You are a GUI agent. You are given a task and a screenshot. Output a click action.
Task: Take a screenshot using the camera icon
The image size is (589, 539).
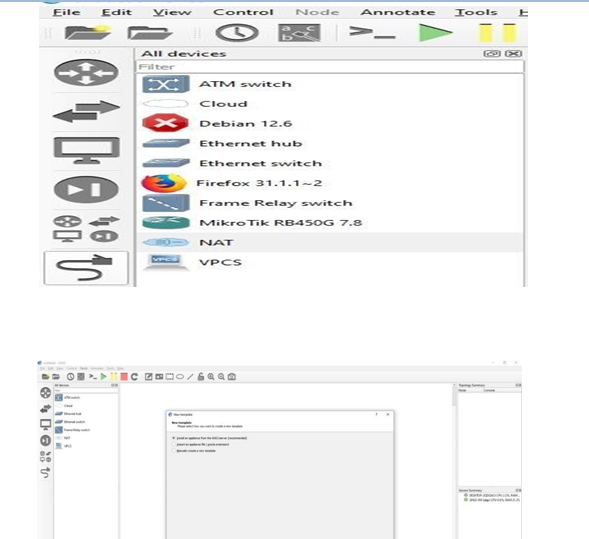pyautogui.click(x=232, y=376)
